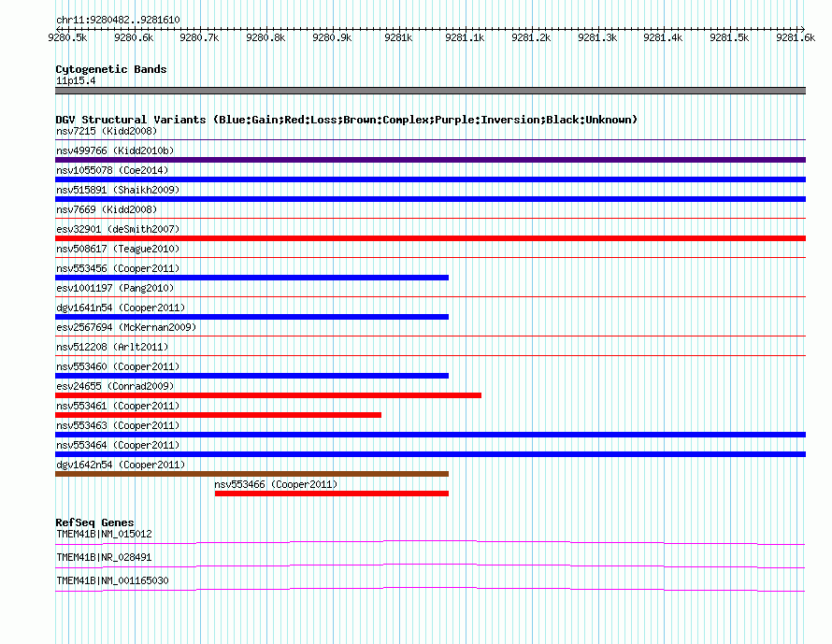Click the Cytogenetic Bands track title
832x644 pixels.
[x=111, y=69]
